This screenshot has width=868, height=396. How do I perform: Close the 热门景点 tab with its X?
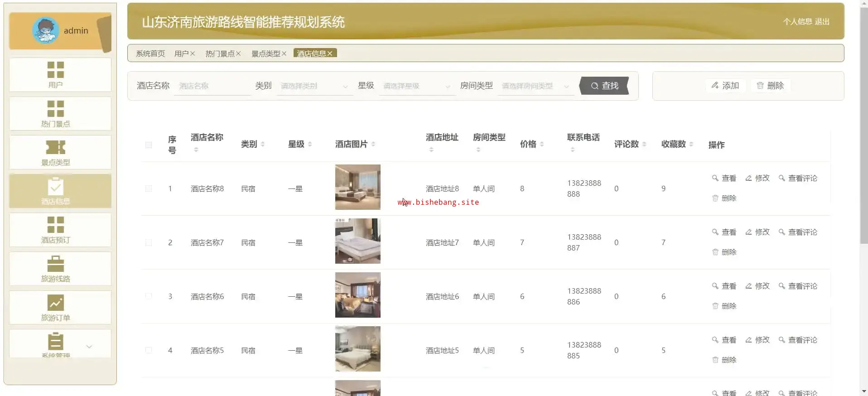(238, 53)
